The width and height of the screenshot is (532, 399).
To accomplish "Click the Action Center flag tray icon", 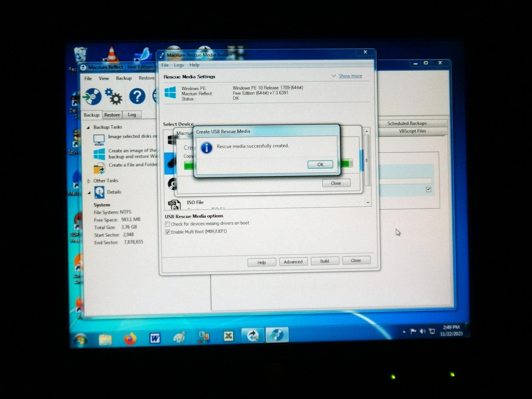I will tap(413, 332).
